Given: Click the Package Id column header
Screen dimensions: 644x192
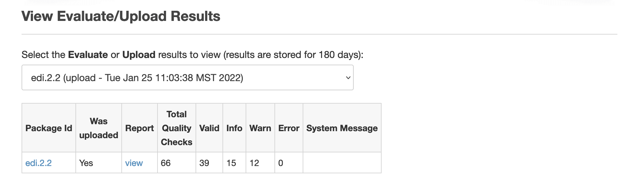Looking at the screenshot, I should coord(49,128).
